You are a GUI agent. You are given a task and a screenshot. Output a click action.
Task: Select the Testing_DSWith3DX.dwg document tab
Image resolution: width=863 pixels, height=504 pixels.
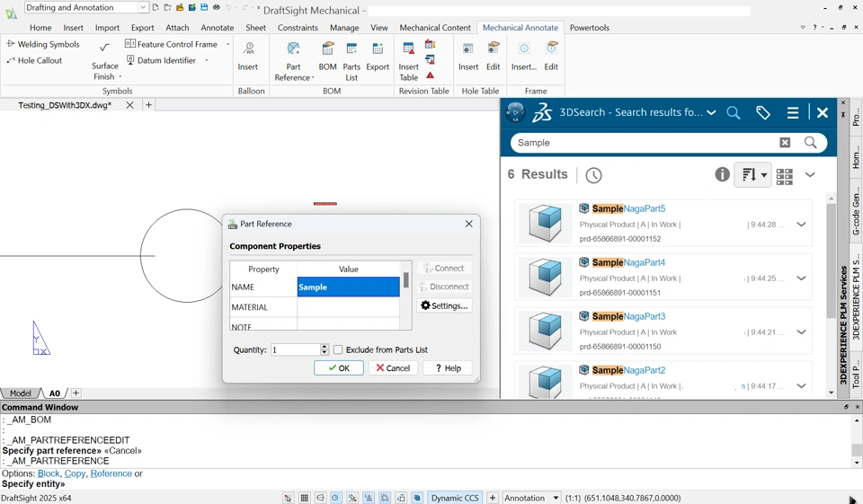coord(65,105)
